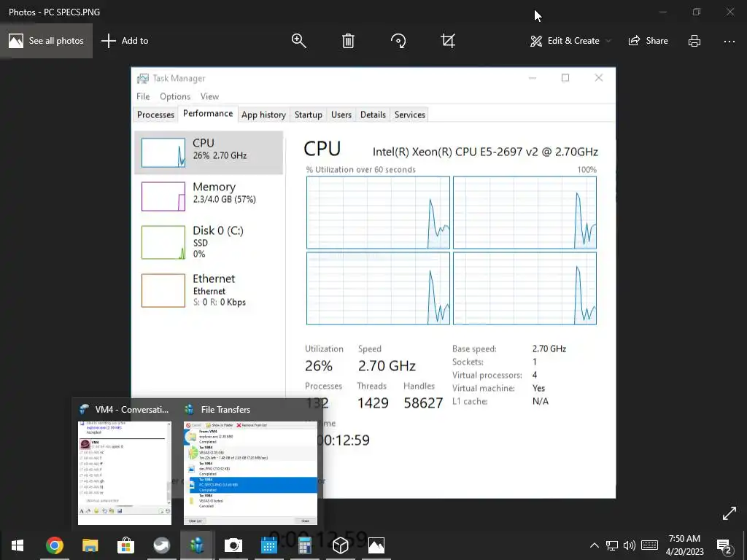Click File menu in pictured Task Manager

coord(143,96)
